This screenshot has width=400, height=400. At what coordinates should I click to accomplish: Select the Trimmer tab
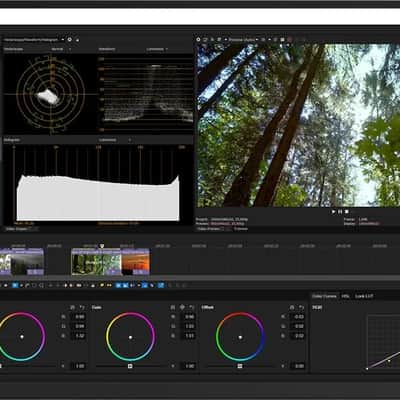[241, 229]
